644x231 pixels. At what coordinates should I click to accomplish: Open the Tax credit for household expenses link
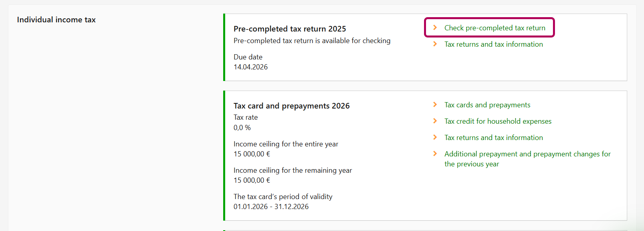[x=498, y=121]
